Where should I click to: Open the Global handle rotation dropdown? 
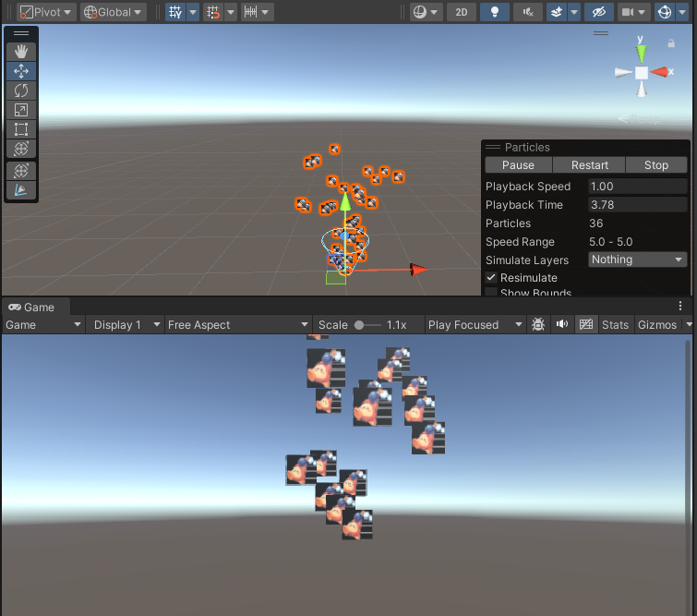[114, 12]
